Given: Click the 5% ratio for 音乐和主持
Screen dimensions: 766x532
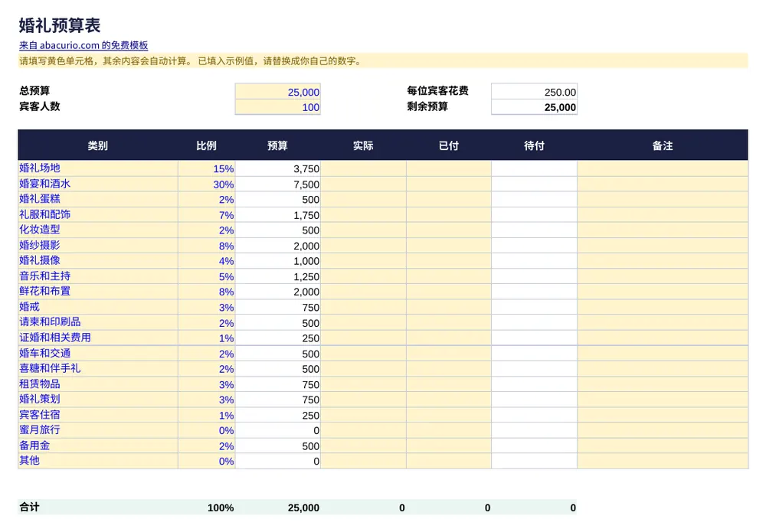Looking at the screenshot, I should (x=206, y=276).
